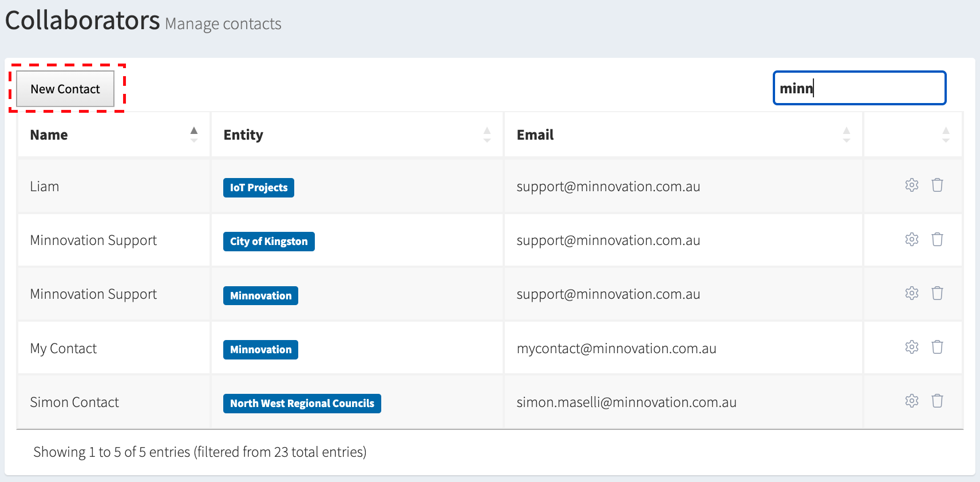Click sort arrows on the actions column
The width and height of the screenshot is (980, 482).
click(945, 135)
